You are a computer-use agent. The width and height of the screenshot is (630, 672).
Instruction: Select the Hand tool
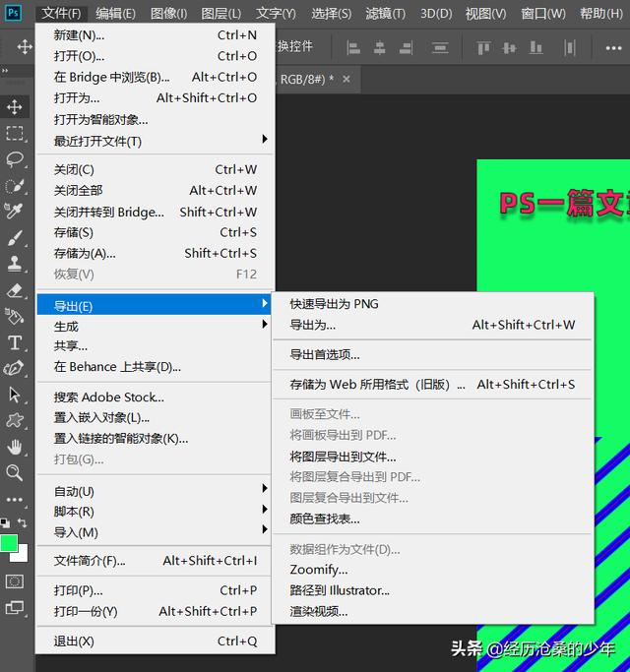15,448
